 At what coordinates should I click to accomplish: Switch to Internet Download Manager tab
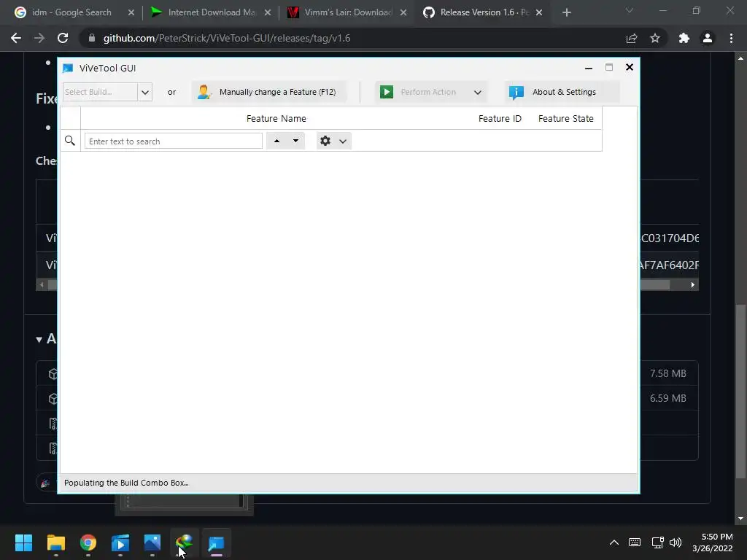211,12
